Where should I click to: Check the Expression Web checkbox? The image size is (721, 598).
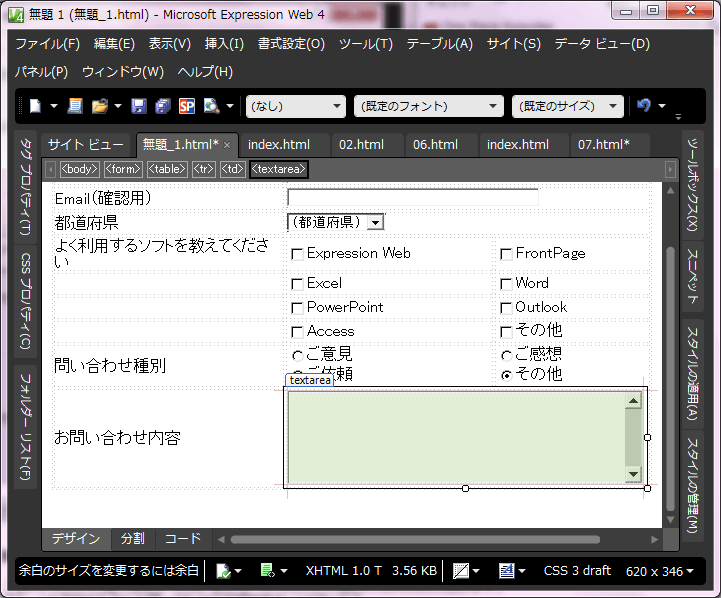point(298,254)
